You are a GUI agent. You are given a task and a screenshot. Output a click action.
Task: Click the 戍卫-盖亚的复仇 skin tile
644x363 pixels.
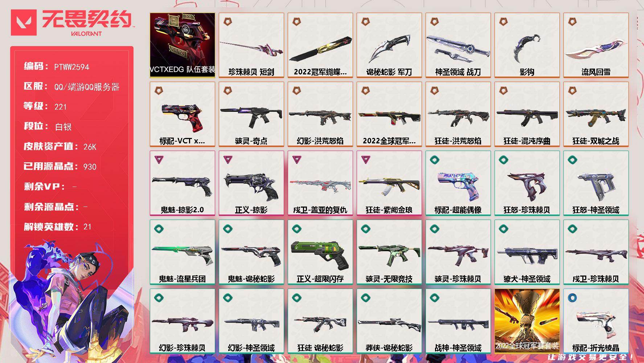[x=320, y=183]
